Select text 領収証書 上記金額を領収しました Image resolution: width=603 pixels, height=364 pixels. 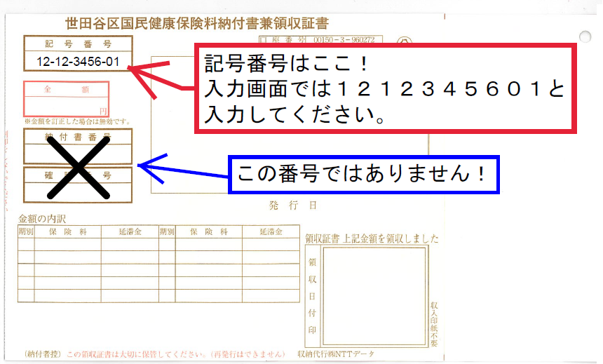click(372, 238)
